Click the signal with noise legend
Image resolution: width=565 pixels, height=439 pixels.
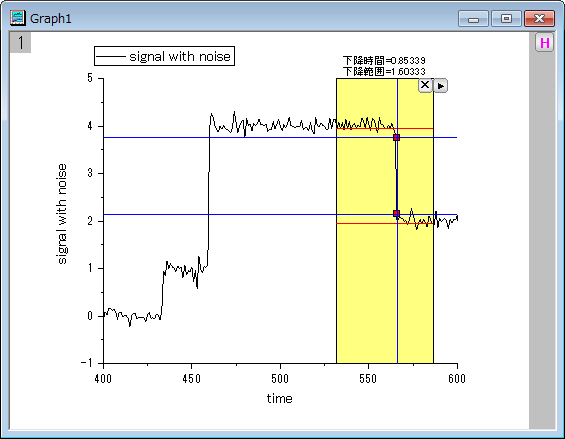164,56
